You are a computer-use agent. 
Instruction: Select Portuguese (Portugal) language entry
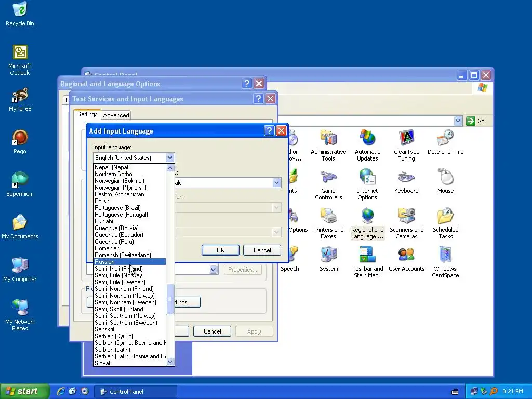coord(129,215)
